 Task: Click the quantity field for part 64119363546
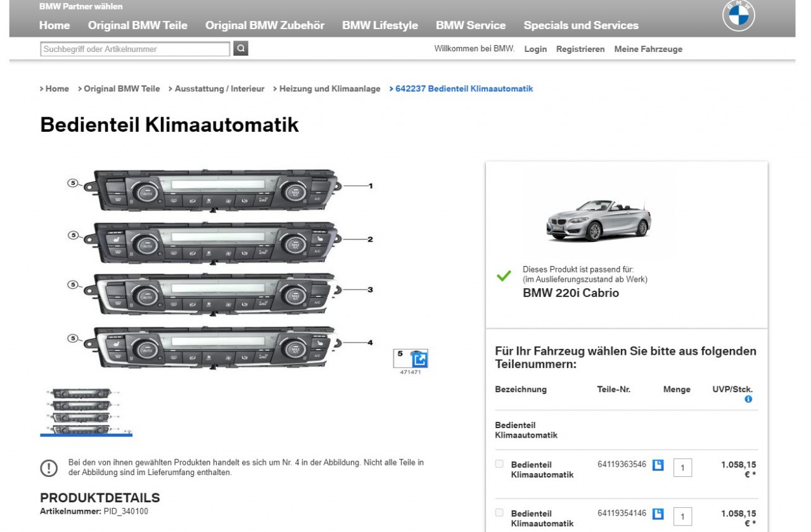click(682, 468)
